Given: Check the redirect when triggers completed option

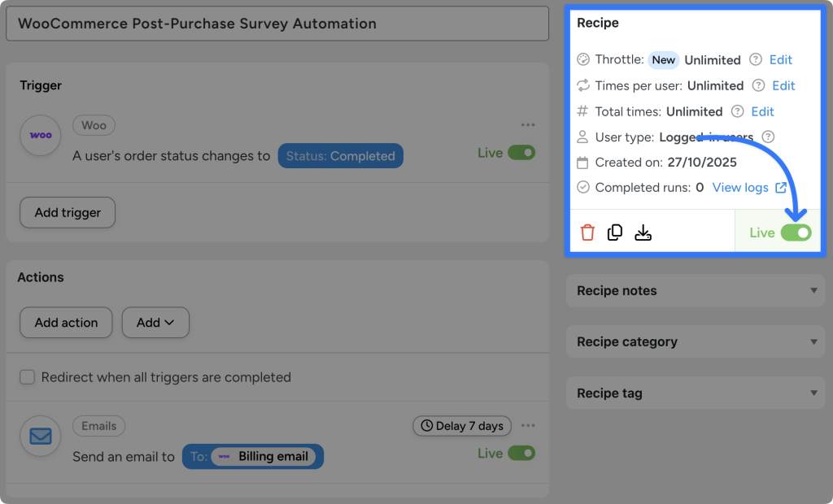Looking at the screenshot, I should pyautogui.click(x=28, y=378).
